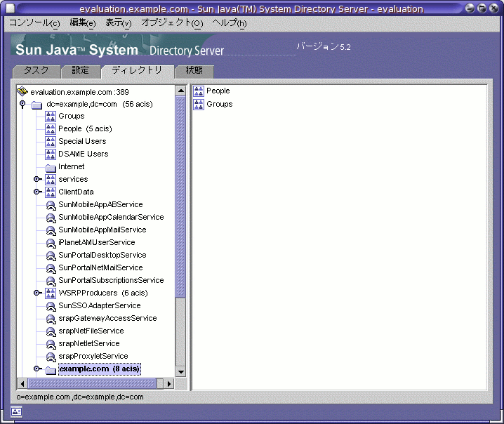Click the tree's scroll down arrow

[x=180, y=372]
